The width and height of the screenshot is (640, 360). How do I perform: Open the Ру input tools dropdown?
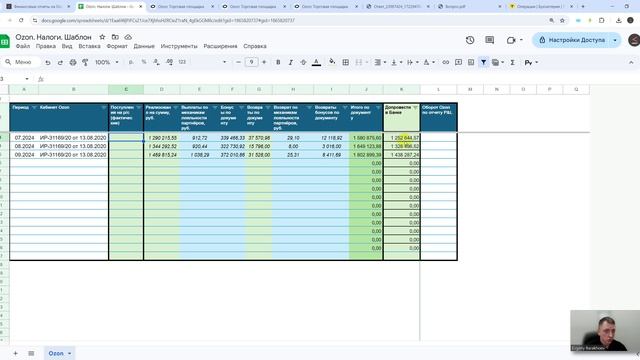click(x=531, y=62)
